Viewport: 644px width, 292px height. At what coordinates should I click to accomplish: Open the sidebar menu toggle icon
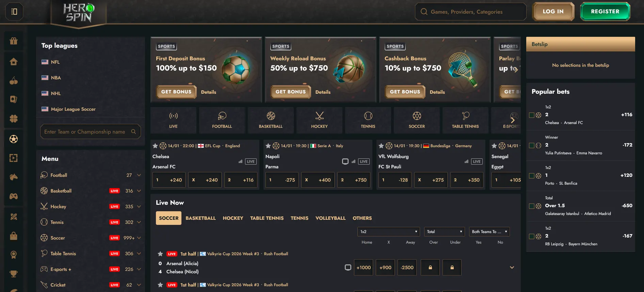coord(14,12)
